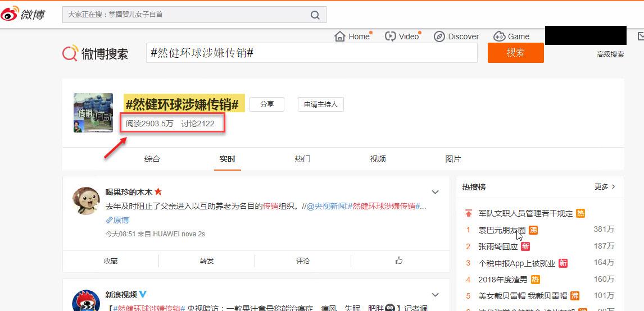Expand options chevron on 新浪视频 post
The width and height of the screenshot is (644, 311).
click(x=436, y=295)
